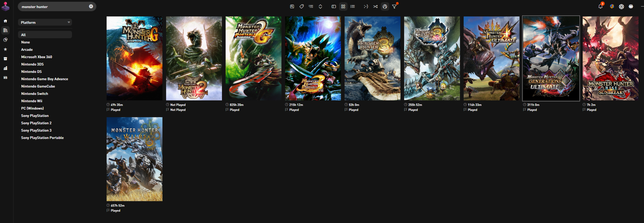Expand the Platform dropdown
Screen dimensions: 644x223
click(45, 23)
